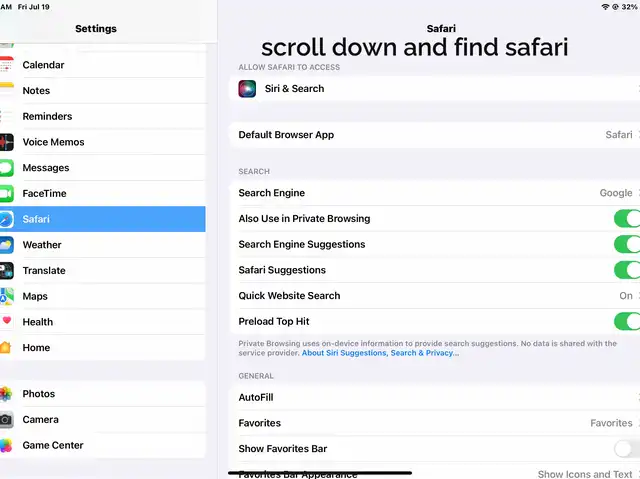Choose Translate from the settings list
The height and width of the screenshot is (479, 640).
coord(44,271)
